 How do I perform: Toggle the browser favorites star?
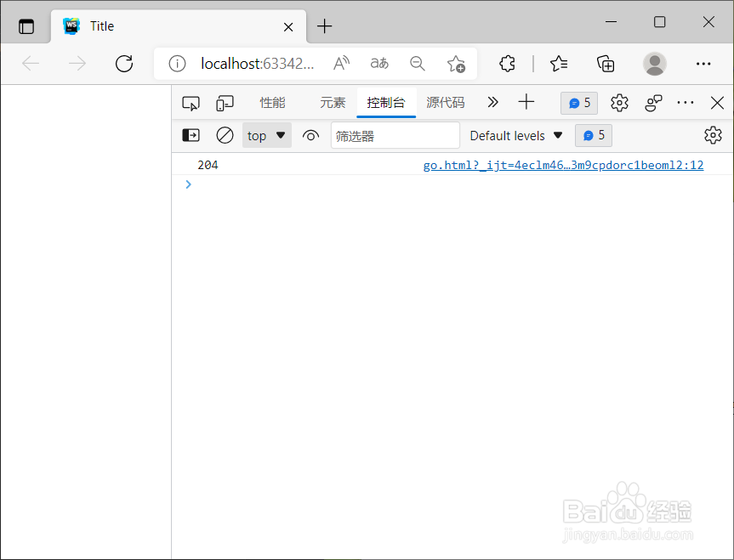click(457, 64)
